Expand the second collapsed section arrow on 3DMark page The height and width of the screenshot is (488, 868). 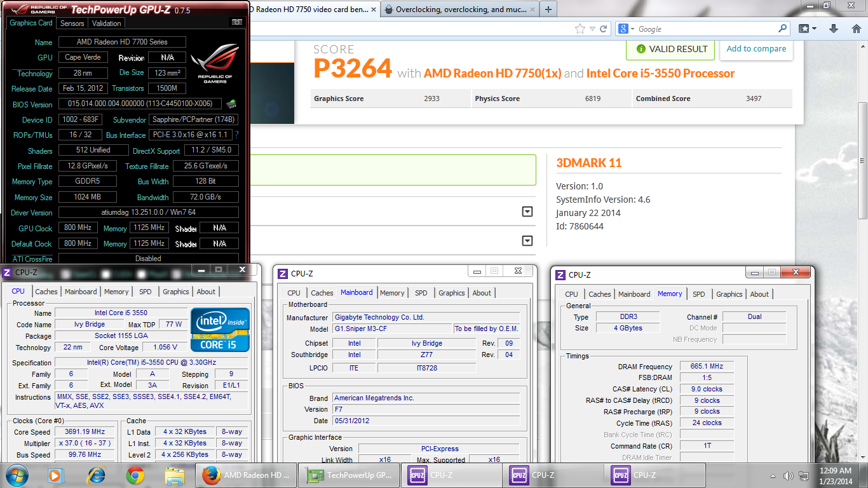[x=527, y=241]
